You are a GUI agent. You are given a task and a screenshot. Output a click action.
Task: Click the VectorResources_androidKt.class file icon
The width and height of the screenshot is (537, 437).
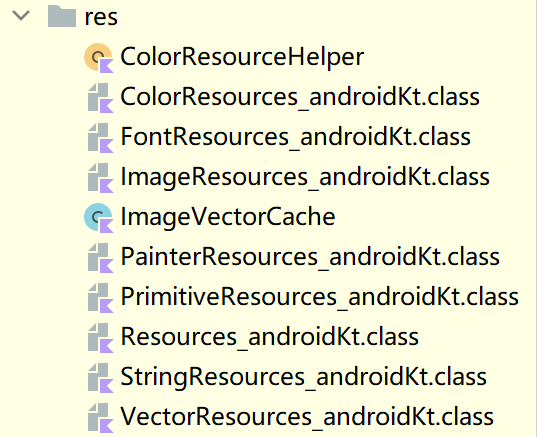[x=100, y=417]
